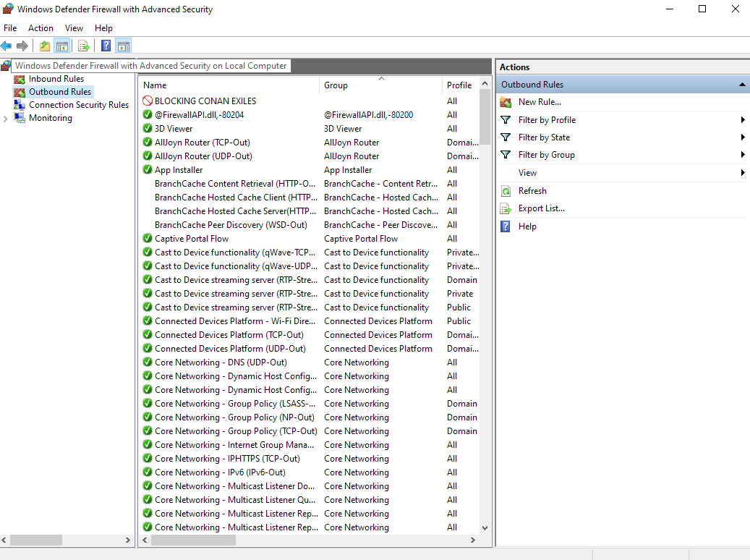Open the Filter by Profile submenu arrow
The image size is (750, 560).
click(x=742, y=119)
